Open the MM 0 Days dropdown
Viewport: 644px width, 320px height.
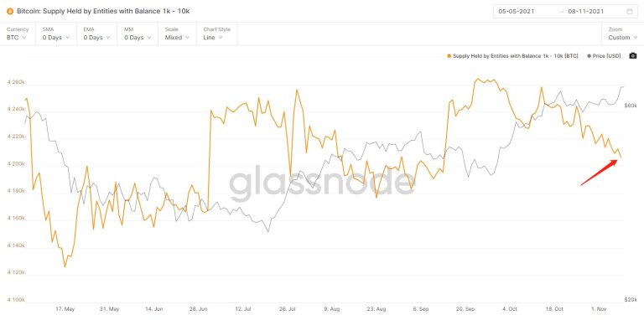[x=138, y=34]
